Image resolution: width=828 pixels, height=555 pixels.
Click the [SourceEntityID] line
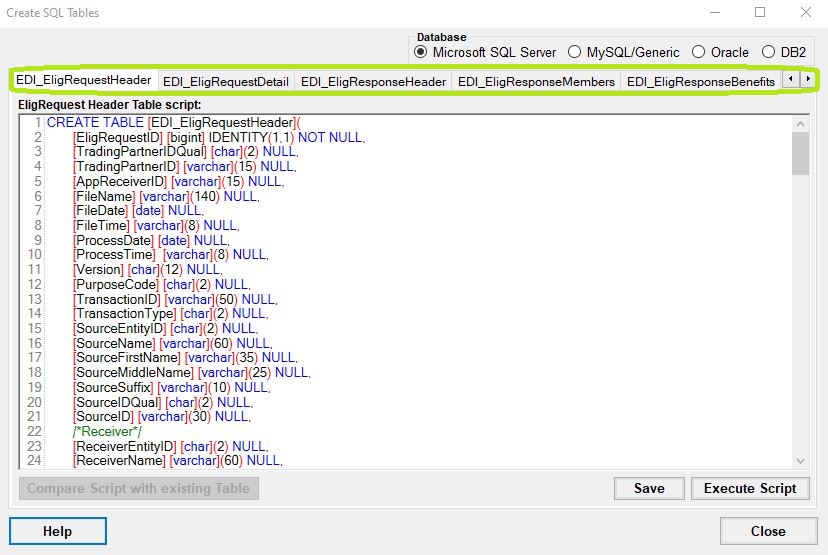click(165, 328)
